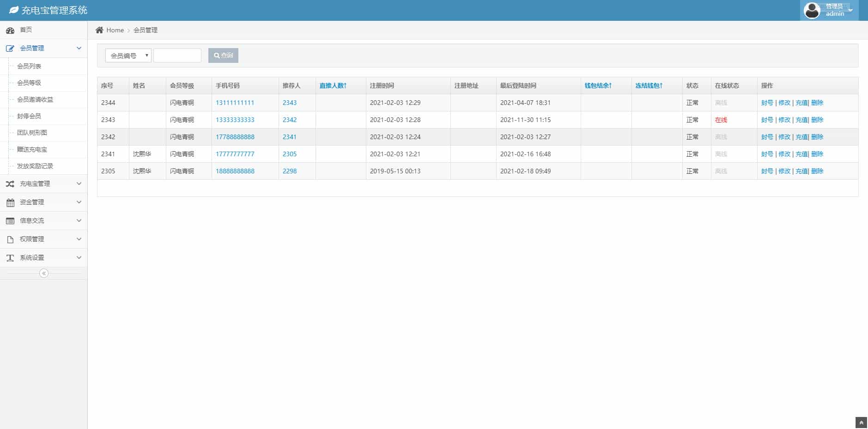
Task: Click the Home icon in the breadcrumb
Action: tap(99, 30)
